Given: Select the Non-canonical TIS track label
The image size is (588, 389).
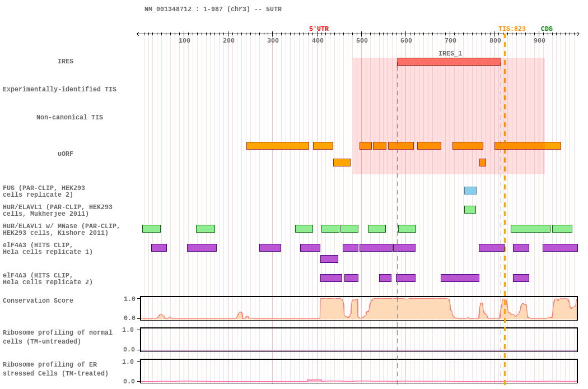Looking at the screenshot, I should (x=69, y=118).
